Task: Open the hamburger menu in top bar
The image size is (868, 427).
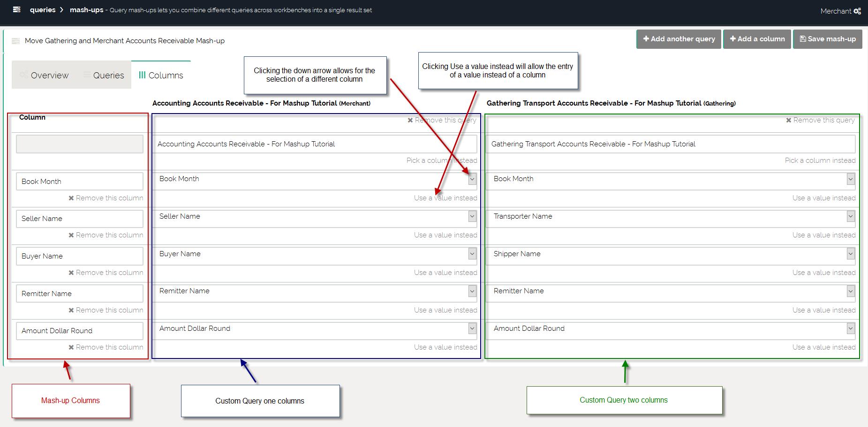Action: tap(16, 9)
